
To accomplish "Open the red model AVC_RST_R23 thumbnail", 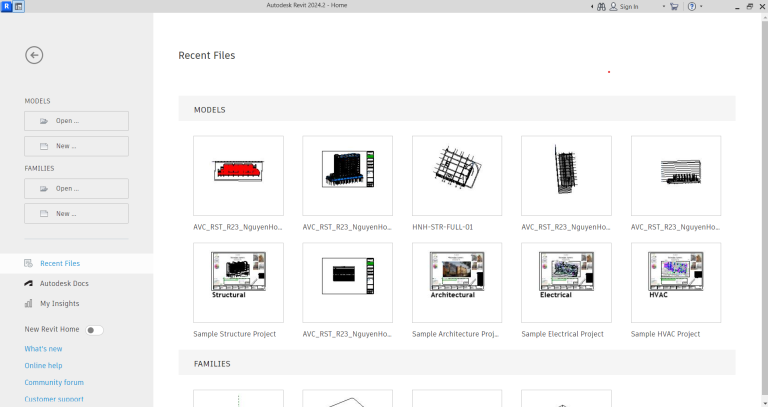I will tap(238, 175).
